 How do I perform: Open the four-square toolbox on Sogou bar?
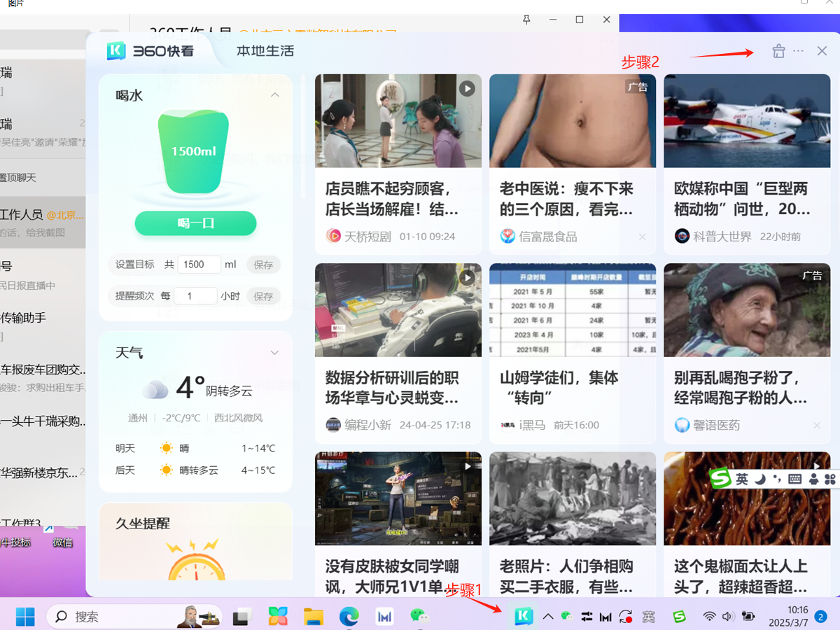(x=830, y=479)
